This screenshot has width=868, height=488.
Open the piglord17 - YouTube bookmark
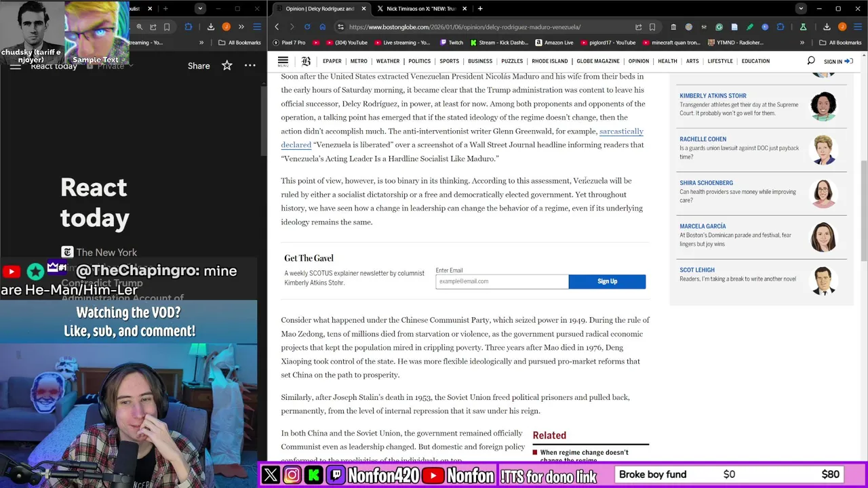608,43
